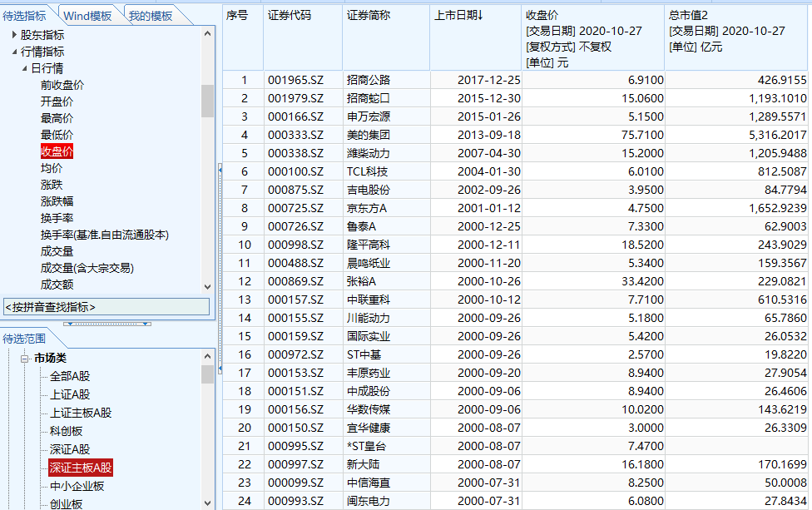Sort by the 上市日期 column header
This screenshot has height=510, width=812.
click(476, 37)
